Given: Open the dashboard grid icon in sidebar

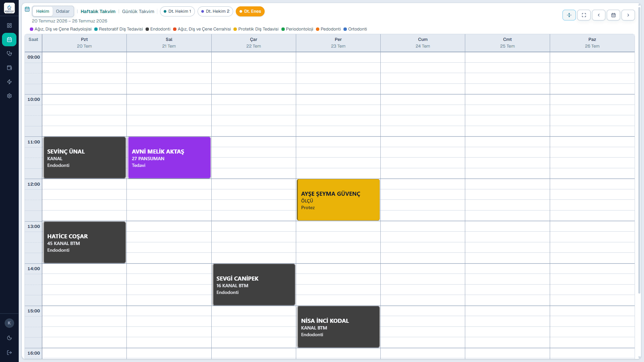Looking at the screenshot, I should click(x=9, y=25).
